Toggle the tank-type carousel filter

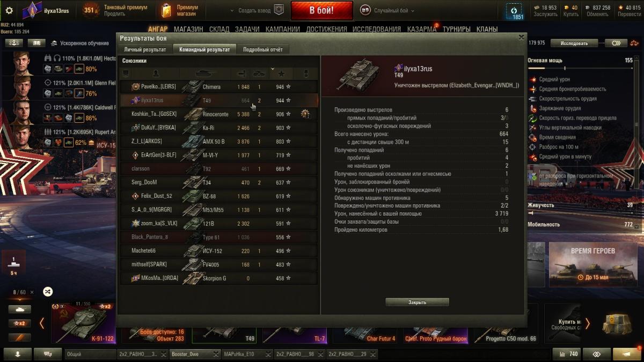19,309
